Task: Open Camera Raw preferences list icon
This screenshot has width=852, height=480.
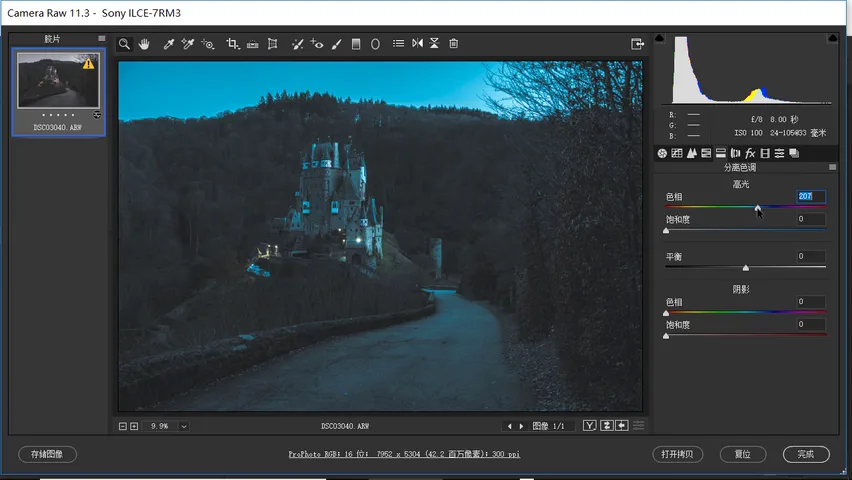Action: tap(398, 43)
